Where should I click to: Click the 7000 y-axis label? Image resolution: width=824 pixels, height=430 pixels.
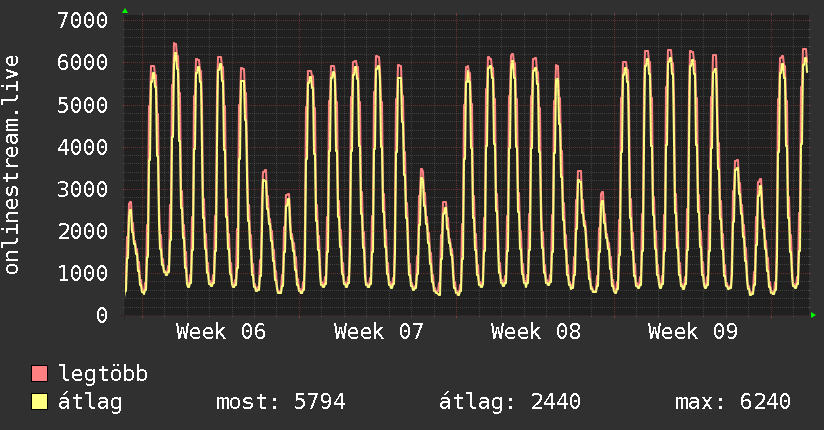click(x=83, y=20)
